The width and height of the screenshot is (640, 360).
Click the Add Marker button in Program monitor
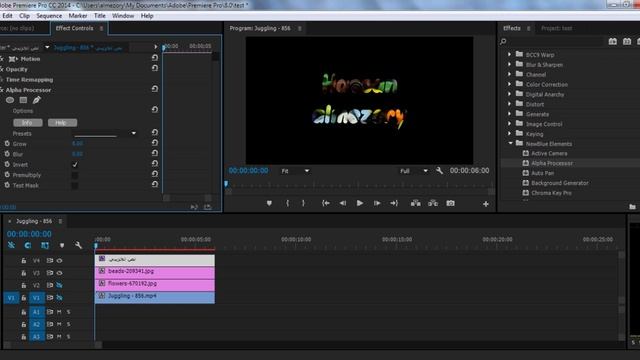point(269,203)
